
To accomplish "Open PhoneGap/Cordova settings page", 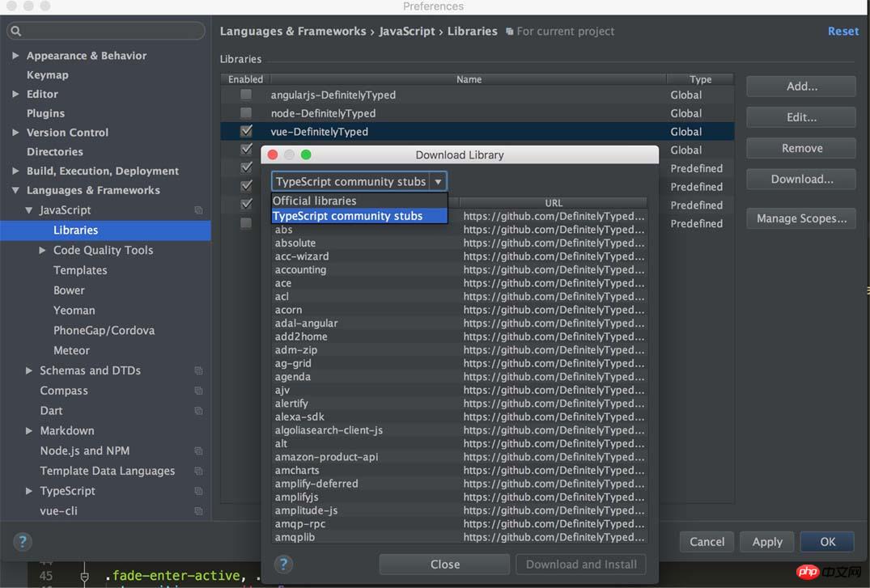I will click(104, 331).
